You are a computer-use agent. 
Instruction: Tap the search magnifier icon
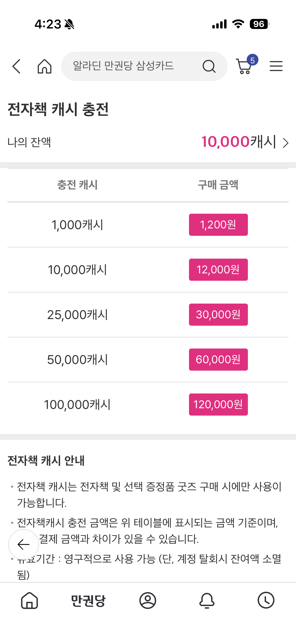pos(209,66)
